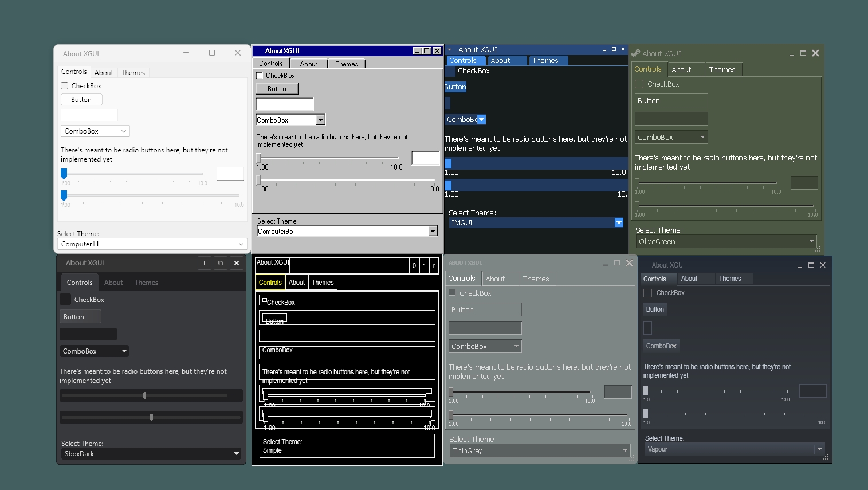Click the upper slider handle in the SboxDark window

tap(144, 395)
